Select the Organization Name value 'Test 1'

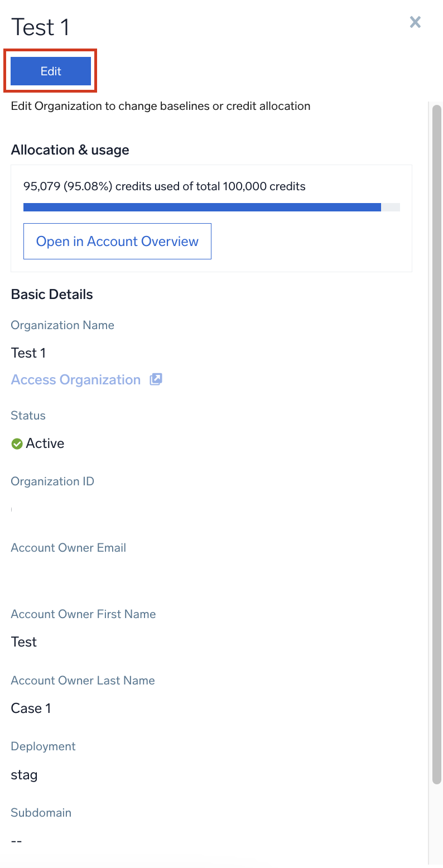coord(28,353)
